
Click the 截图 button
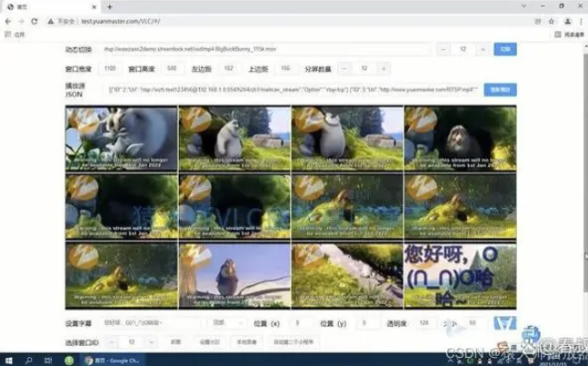(175, 342)
